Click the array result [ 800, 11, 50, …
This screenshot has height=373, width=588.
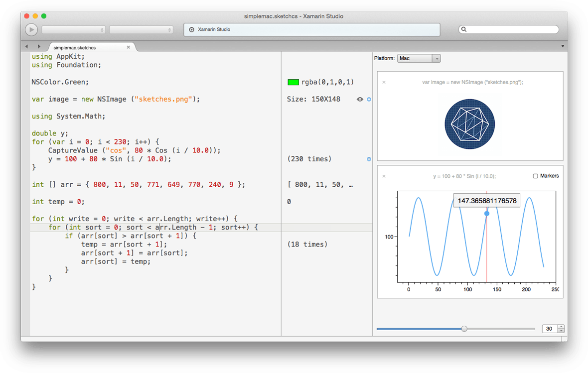(x=320, y=185)
